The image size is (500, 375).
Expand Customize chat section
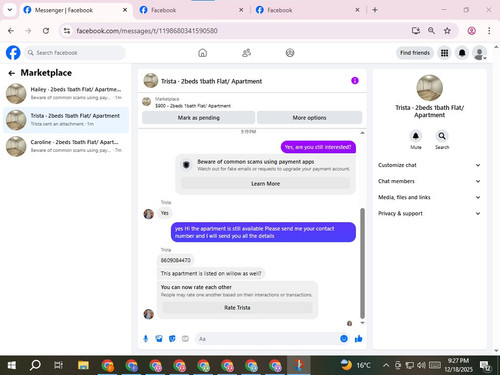(x=429, y=165)
